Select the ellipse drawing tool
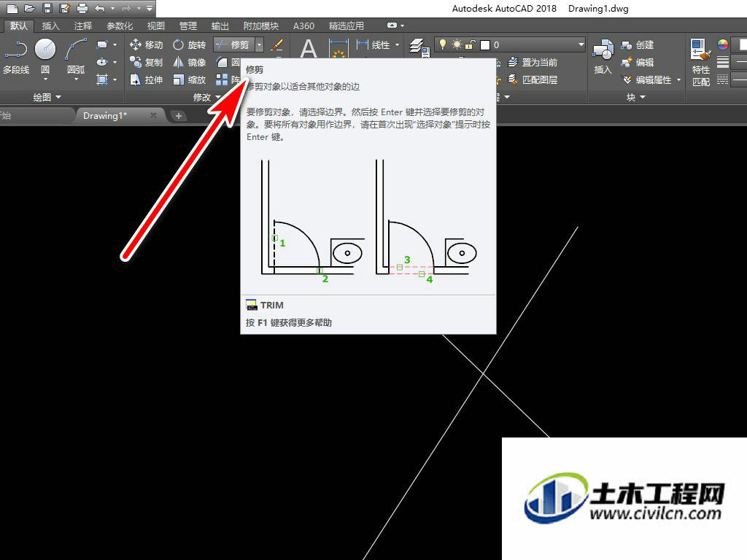 [x=101, y=62]
